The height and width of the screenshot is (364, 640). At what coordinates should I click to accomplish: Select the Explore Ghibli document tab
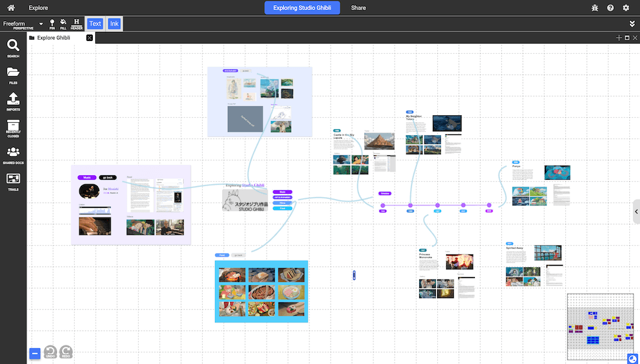click(x=54, y=38)
